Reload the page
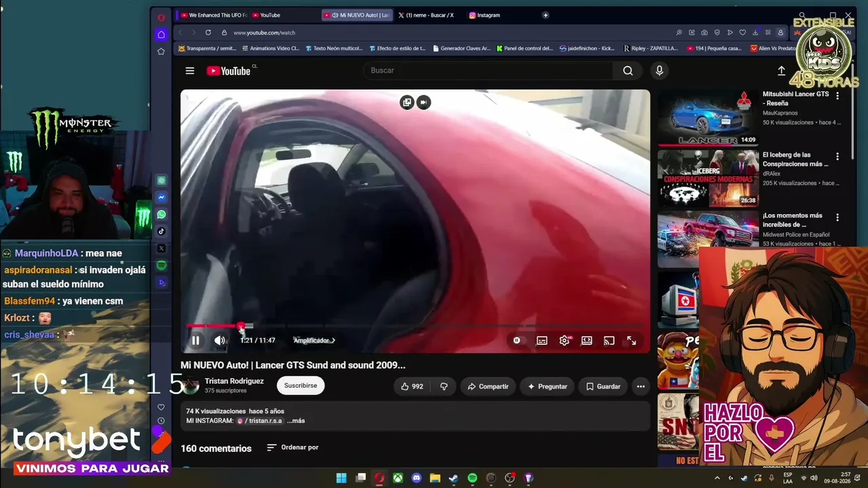 point(208,33)
